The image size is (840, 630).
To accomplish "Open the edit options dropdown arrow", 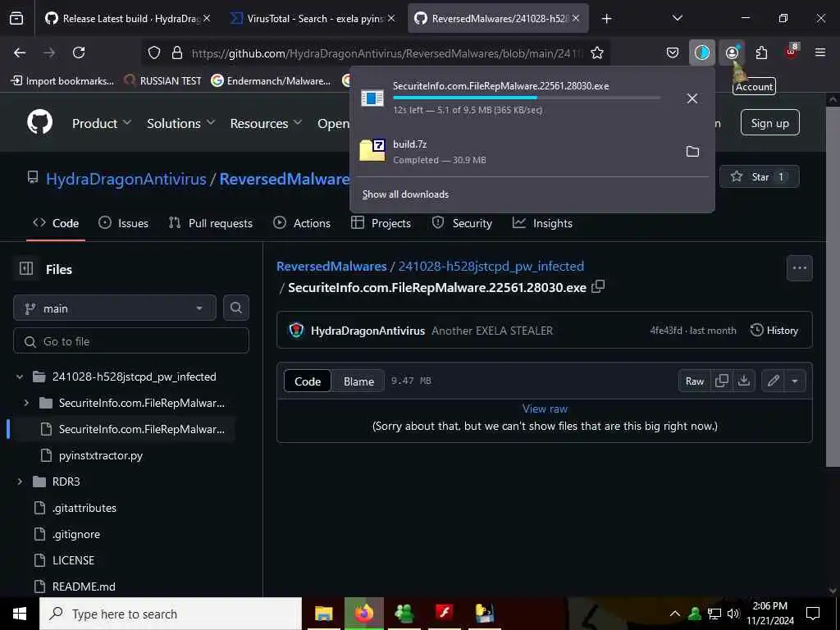I will click(795, 381).
